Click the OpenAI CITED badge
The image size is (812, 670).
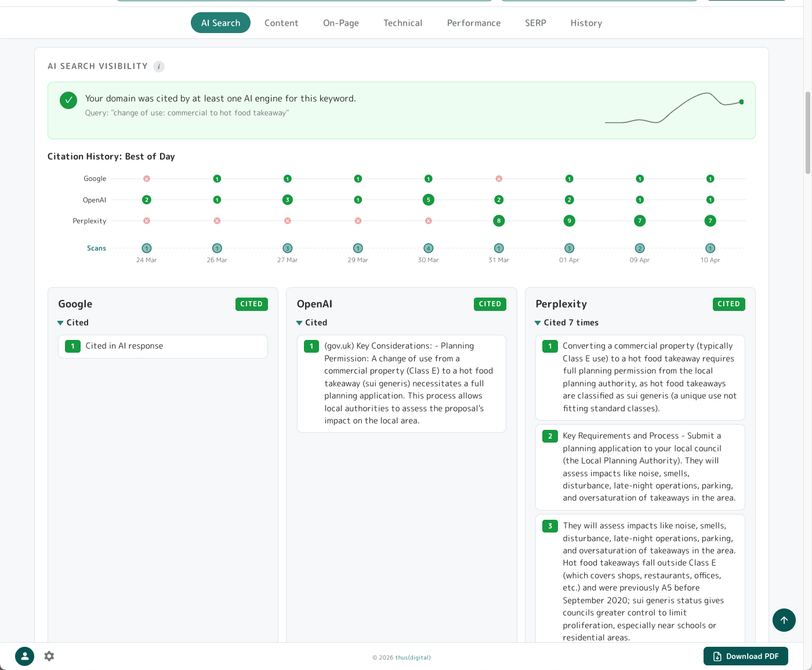pyautogui.click(x=490, y=304)
